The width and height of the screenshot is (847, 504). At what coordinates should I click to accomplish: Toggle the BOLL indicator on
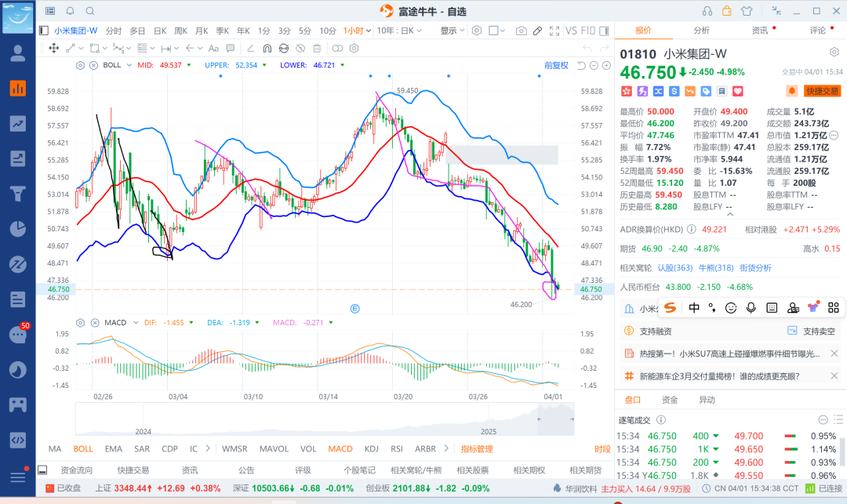point(82,449)
